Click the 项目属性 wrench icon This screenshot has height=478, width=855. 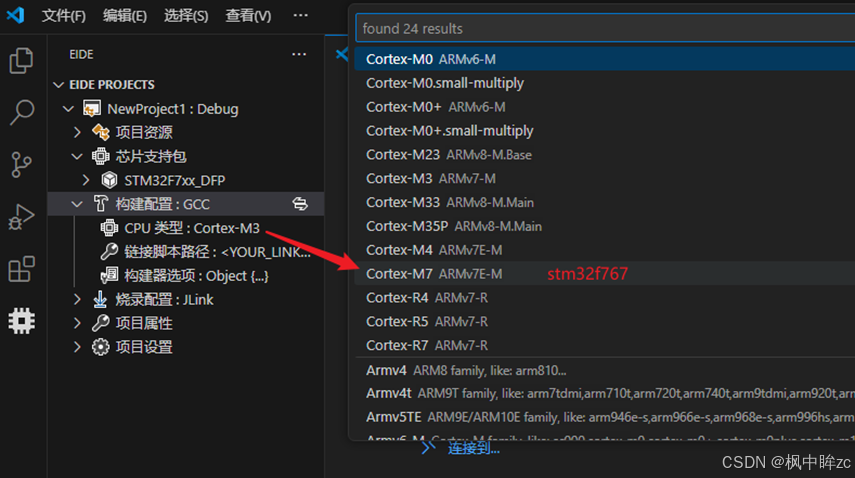pyautogui.click(x=100, y=323)
